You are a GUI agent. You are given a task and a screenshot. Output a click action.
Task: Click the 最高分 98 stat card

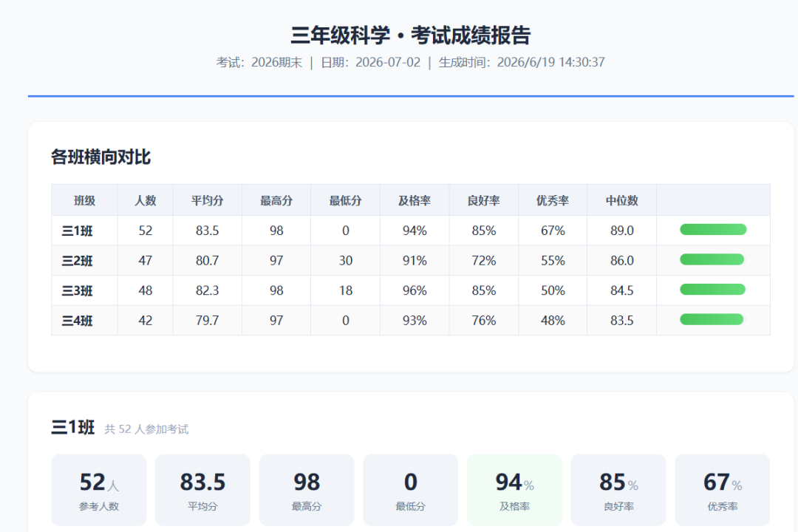tap(307, 490)
